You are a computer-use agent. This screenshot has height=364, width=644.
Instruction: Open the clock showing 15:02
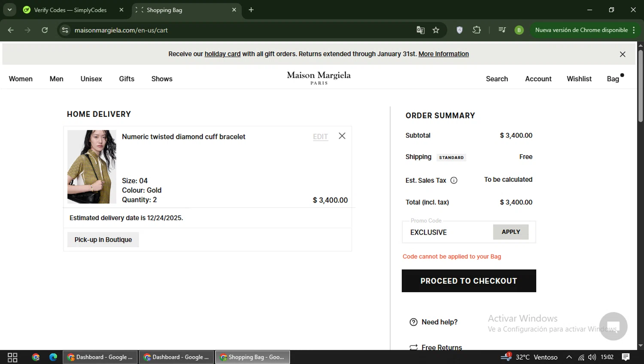(607, 357)
